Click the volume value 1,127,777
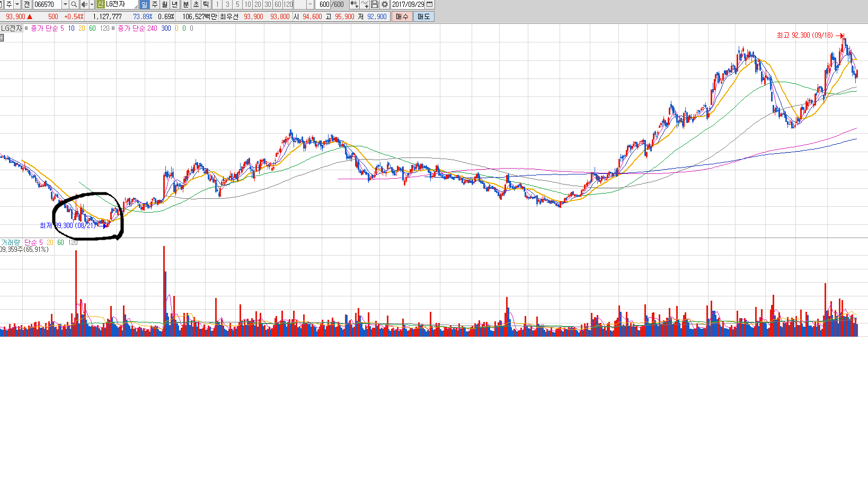The image size is (868, 491). (107, 16)
